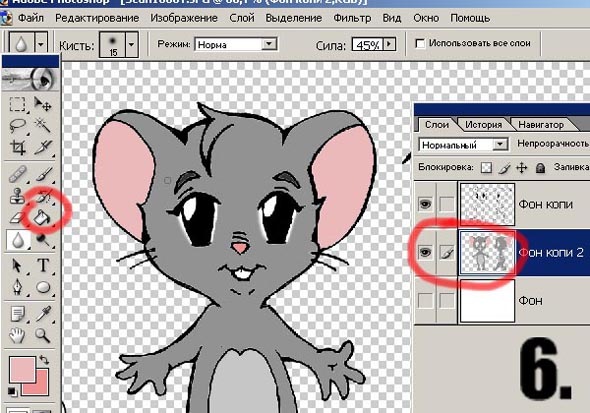
Task: Hide the 'Фон копи' layer eye
Action: click(x=425, y=204)
